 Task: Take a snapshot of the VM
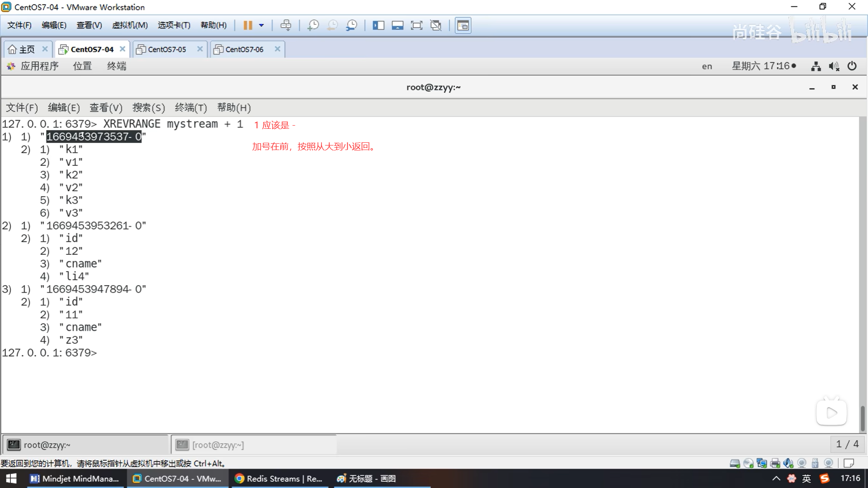tap(313, 25)
